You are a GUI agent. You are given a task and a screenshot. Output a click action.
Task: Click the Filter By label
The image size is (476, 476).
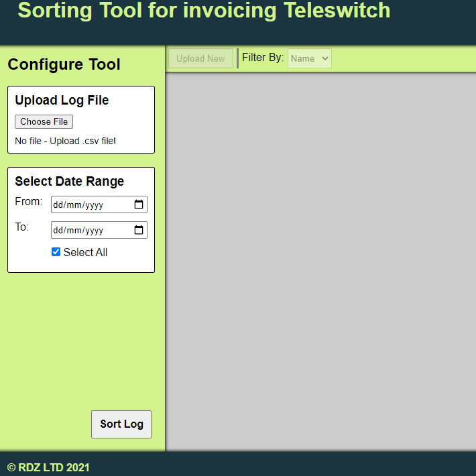(x=263, y=58)
